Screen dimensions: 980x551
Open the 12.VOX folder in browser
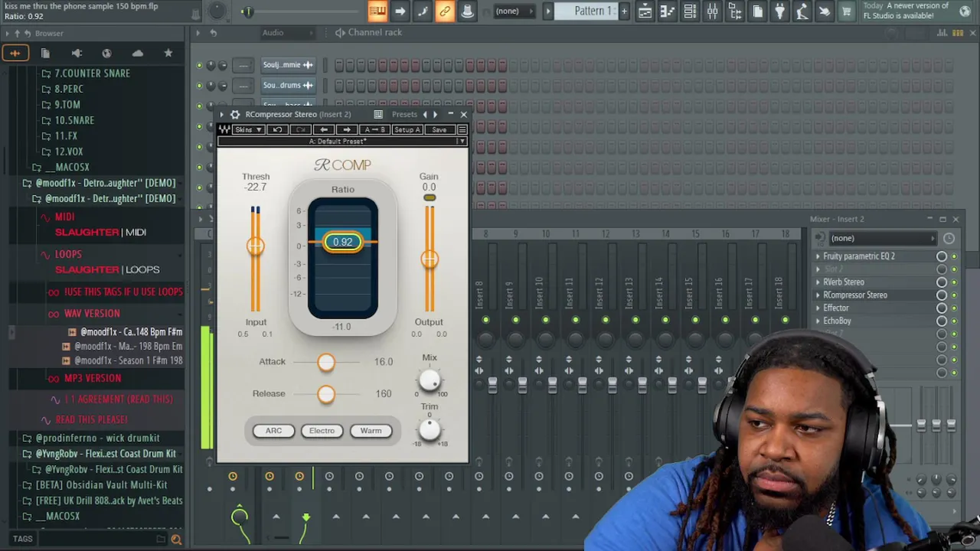[68, 152]
